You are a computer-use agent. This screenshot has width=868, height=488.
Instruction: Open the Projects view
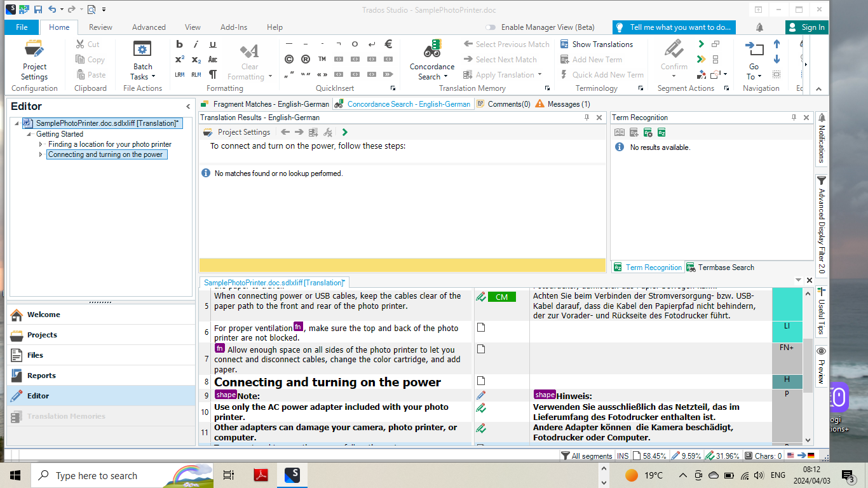click(x=101, y=335)
